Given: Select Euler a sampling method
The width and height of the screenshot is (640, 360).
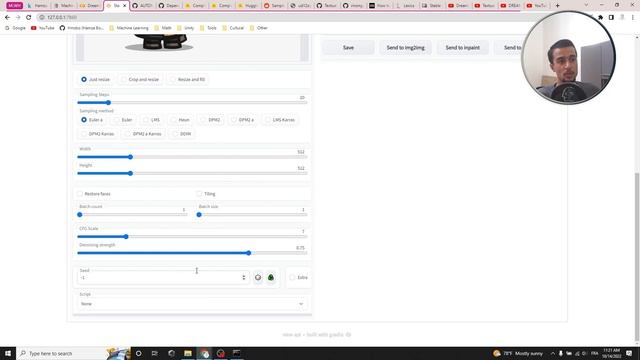Looking at the screenshot, I should (92, 120).
